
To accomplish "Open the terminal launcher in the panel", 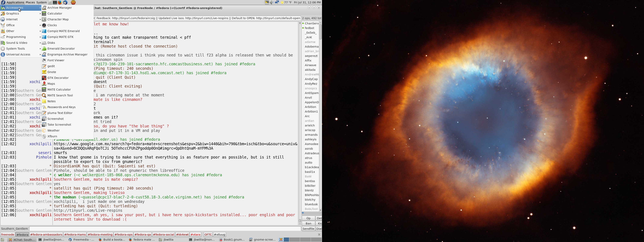I will (55, 2).
